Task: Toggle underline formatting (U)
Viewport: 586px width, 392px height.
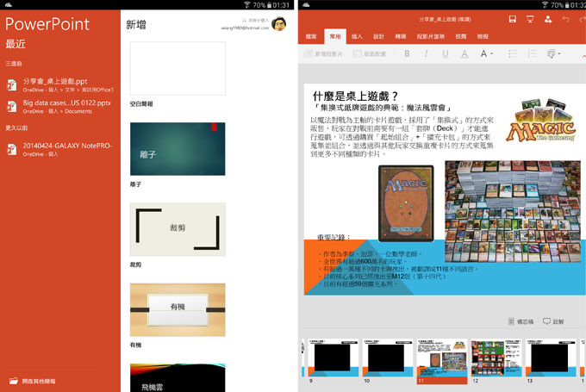Action: tap(446, 53)
